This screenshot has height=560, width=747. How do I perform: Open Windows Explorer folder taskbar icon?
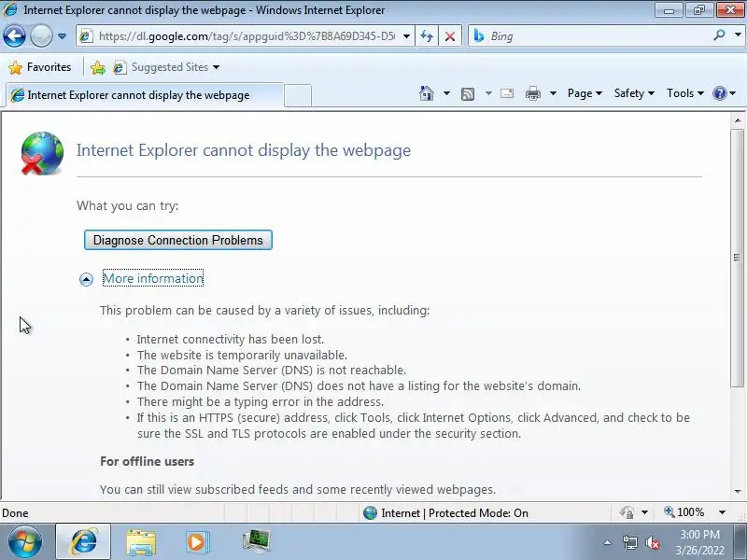141,542
